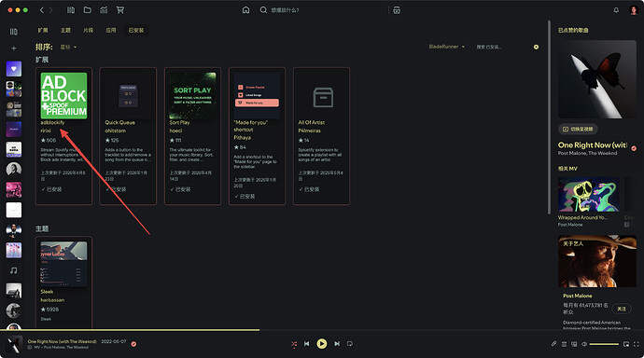644x358 pixels.
Task: Click the ririxi author link
Action: (x=46, y=131)
